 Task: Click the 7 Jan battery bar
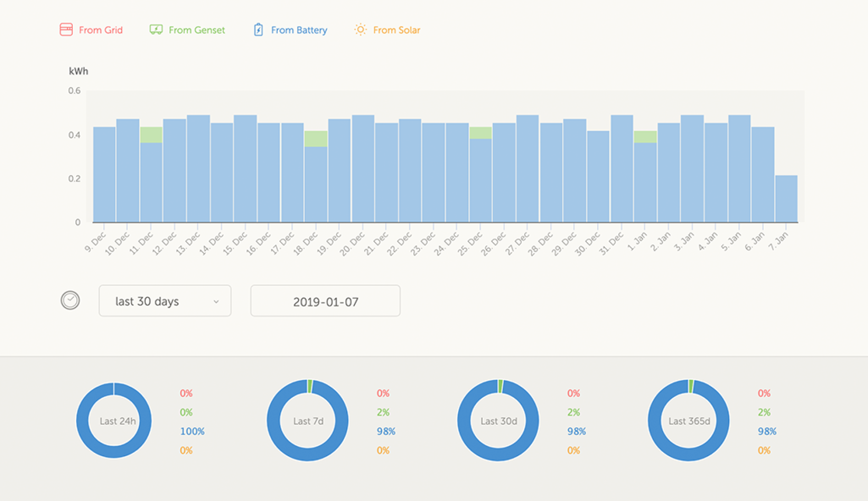coord(786,199)
